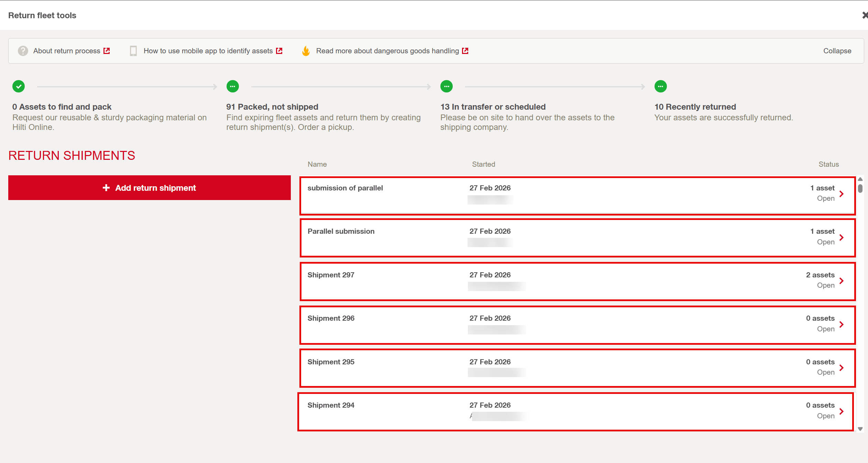This screenshot has width=868, height=463.
Task: Click the question mark help icon
Action: pos(23,51)
